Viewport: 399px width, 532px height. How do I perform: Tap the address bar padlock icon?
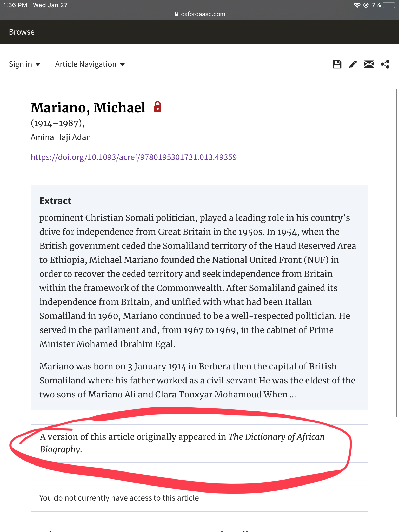tap(176, 14)
